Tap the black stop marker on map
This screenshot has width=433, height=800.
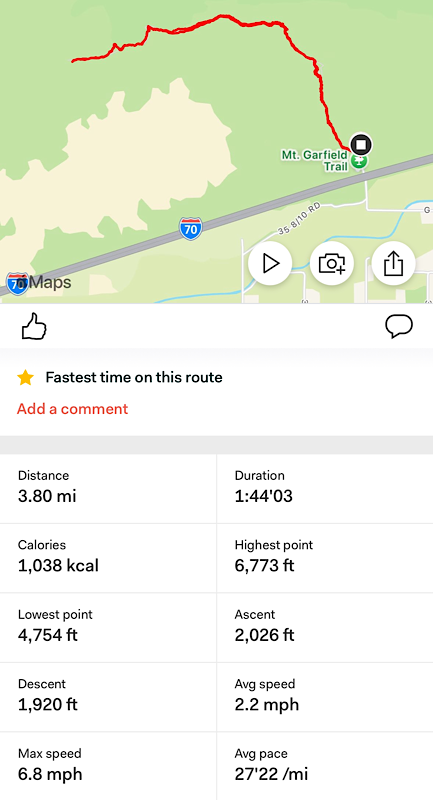pos(361,144)
